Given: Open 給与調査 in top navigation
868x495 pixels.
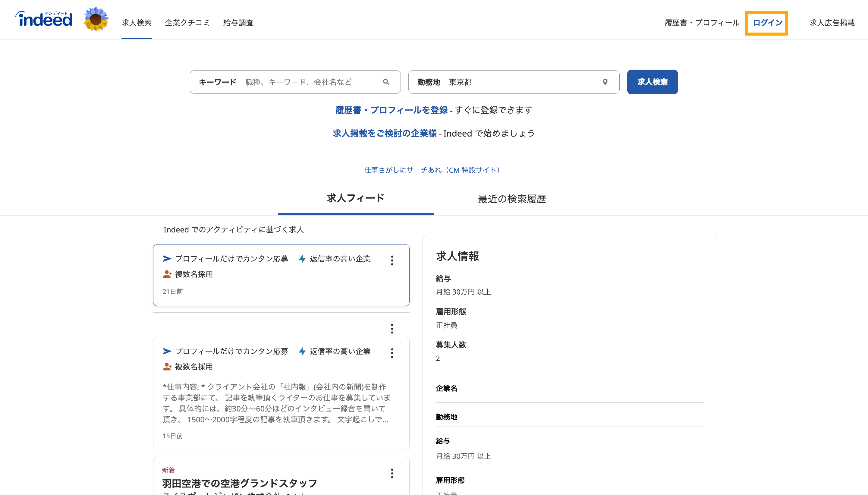Looking at the screenshot, I should click(x=238, y=23).
